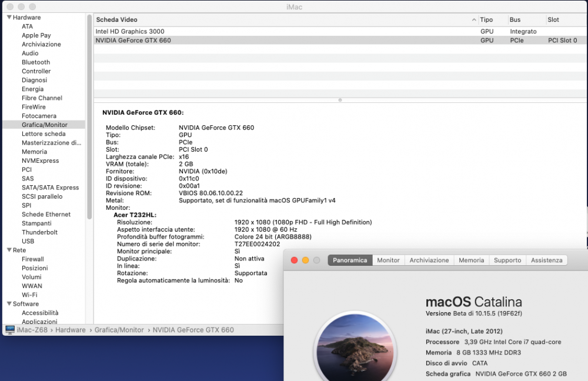Select Masterizzazione di… in the sidebar
588x381 pixels.
pyautogui.click(x=51, y=143)
